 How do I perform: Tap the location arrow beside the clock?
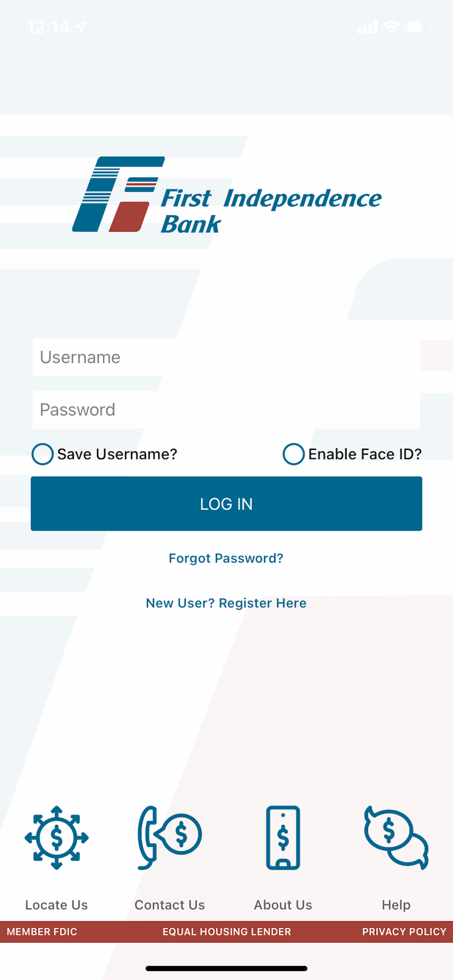click(x=80, y=27)
